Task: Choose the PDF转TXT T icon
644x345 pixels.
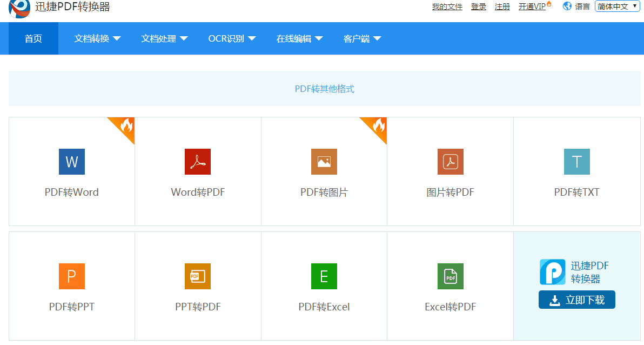Action: [x=577, y=162]
